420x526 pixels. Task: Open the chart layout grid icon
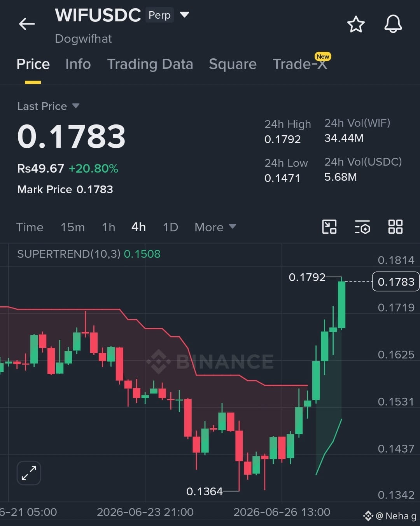click(x=395, y=227)
